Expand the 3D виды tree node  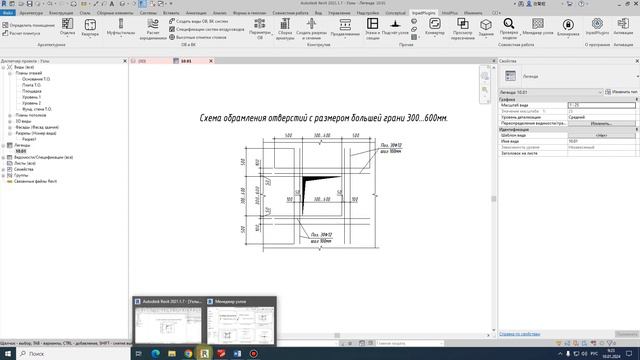point(10,121)
